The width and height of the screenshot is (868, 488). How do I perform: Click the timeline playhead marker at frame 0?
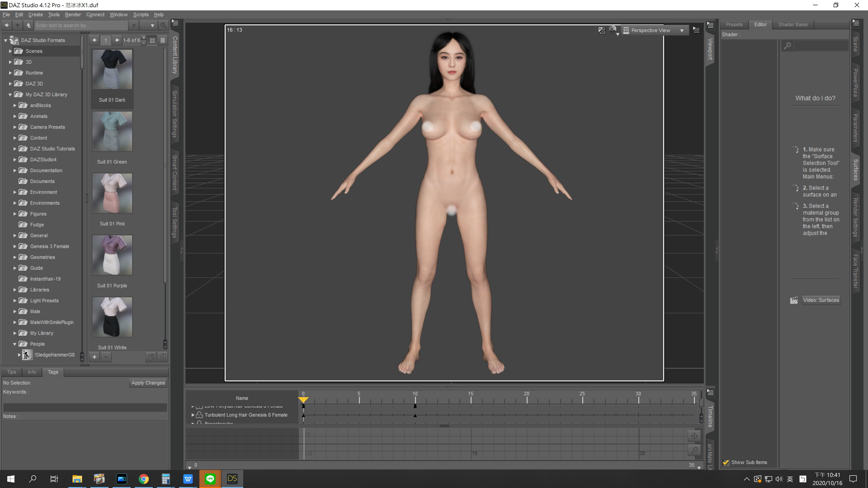pyautogui.click(x=303, y=400)
